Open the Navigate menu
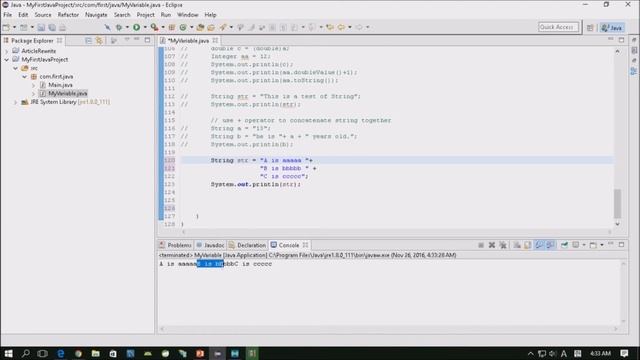The height and width of the screenshot is (360, 640). [96, 15]
